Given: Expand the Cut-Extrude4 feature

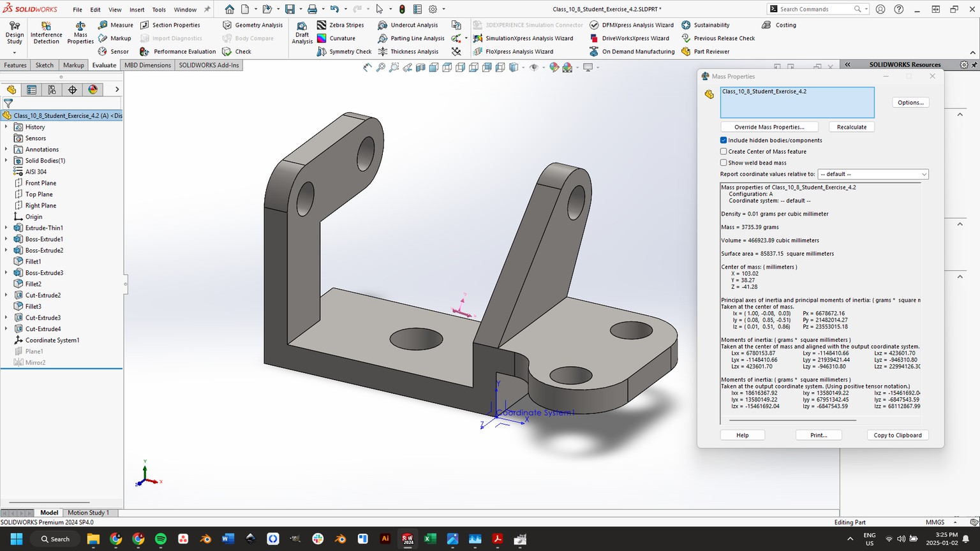Looking at the screenshot, I should (6, 329).
